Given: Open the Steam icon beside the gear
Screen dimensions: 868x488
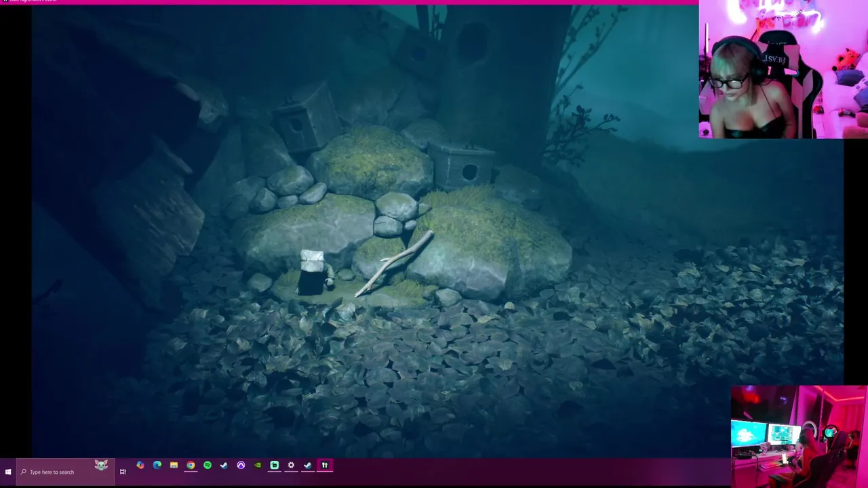Looking at the screenshot, I should (308, 465).
